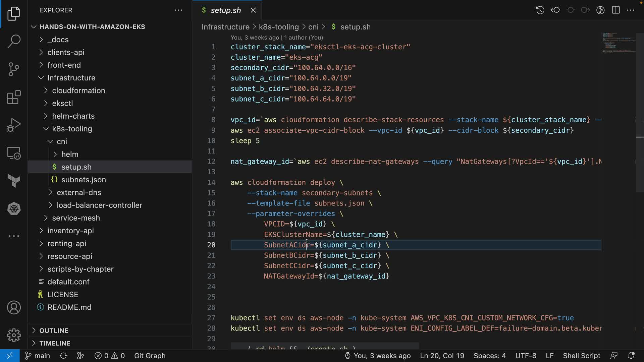Open the Search view in activity bar

pyautogui.click(x=14, y=41)
